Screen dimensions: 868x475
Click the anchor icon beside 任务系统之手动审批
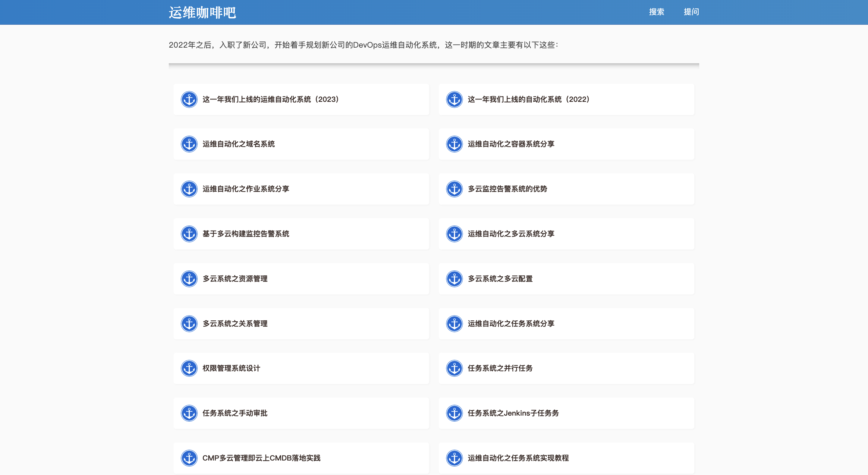coord(189,413)
